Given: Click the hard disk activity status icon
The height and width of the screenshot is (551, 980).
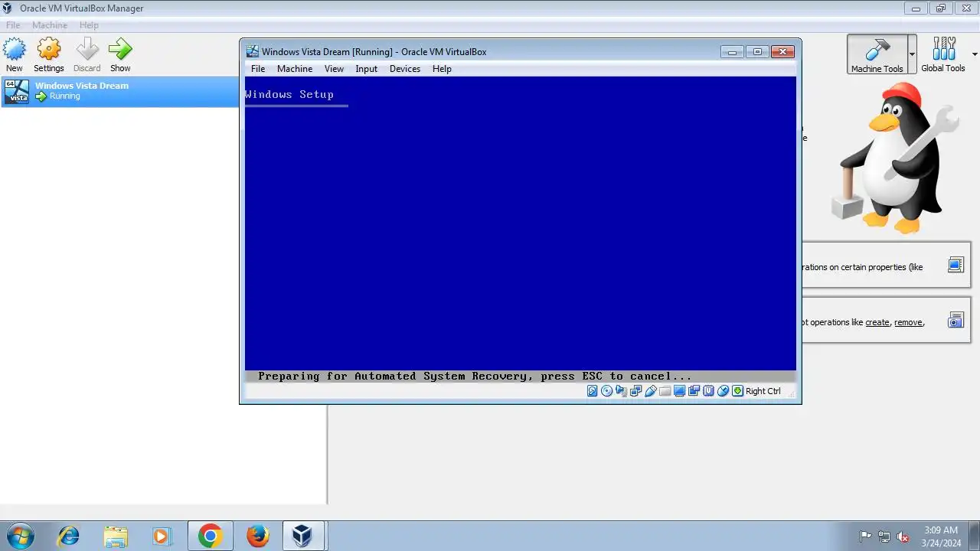Looking at the screenshot, I should click(592, 391).
